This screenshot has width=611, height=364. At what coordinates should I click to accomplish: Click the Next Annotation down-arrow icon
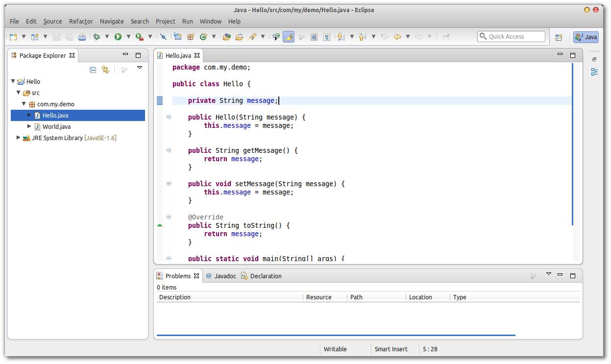click(341, 37)
